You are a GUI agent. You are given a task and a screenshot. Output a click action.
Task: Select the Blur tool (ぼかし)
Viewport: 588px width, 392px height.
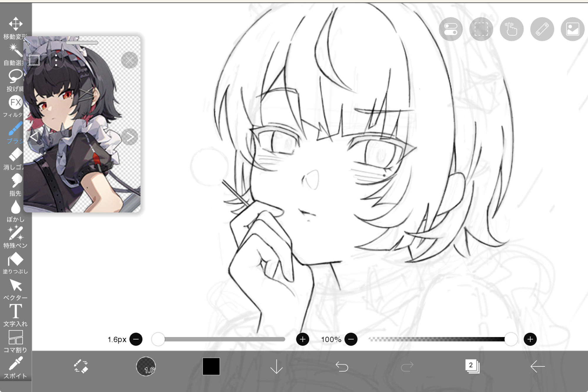coord(15,211)
